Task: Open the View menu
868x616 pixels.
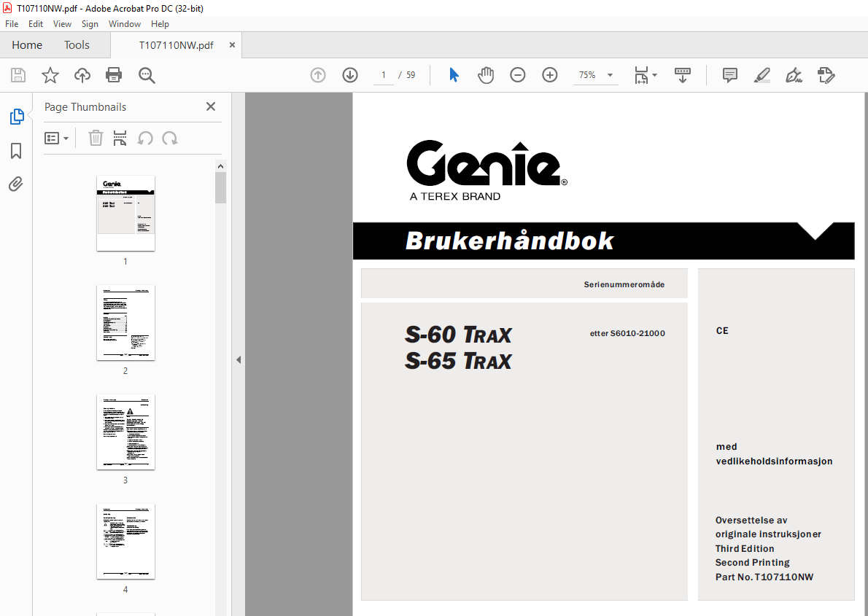Action: point(62,24)
